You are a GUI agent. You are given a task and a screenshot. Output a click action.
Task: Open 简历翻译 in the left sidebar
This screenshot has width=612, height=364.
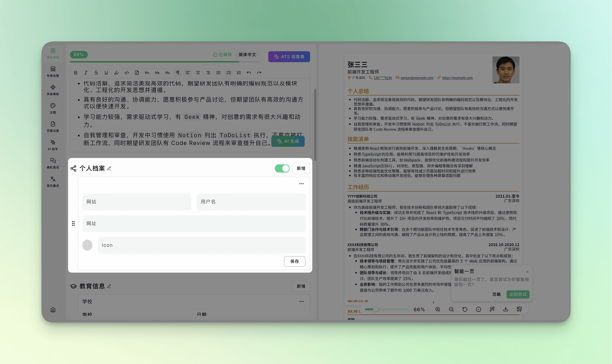(53, 181)
